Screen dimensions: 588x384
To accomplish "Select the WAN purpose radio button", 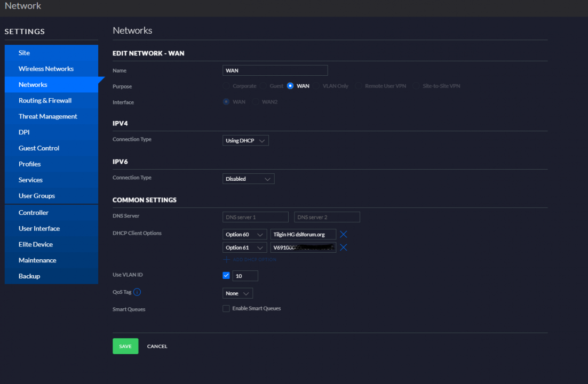I will click(290, 86).
